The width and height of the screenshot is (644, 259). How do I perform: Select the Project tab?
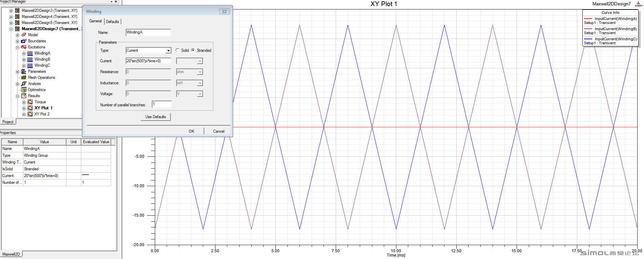pyautogui.click(x=8, y=122)
